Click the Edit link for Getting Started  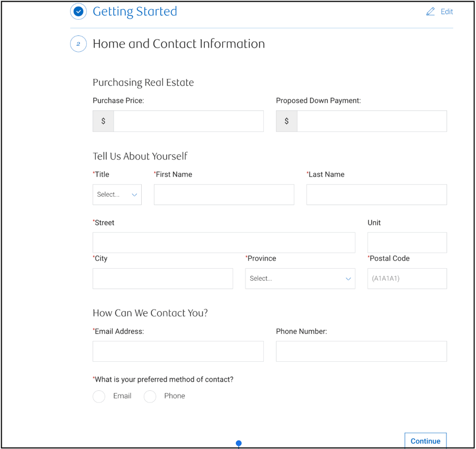[x=447, y=11]
